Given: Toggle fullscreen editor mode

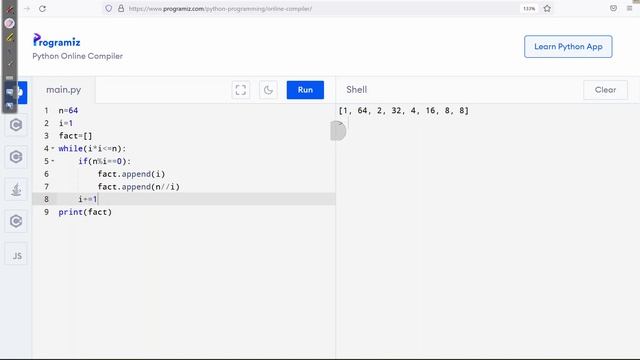Looking at the screenshot, I should tap(241, 90).
